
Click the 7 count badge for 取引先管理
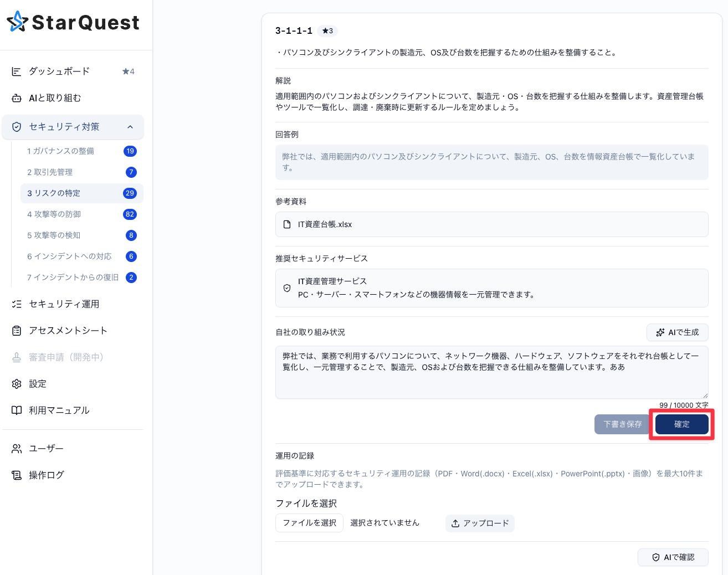(x=131, y=172)
